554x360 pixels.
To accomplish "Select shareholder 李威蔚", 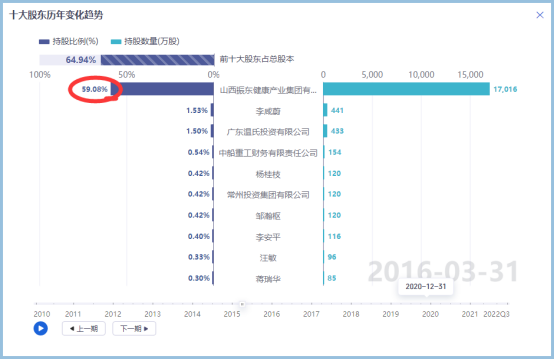I will tap(268, 111).
